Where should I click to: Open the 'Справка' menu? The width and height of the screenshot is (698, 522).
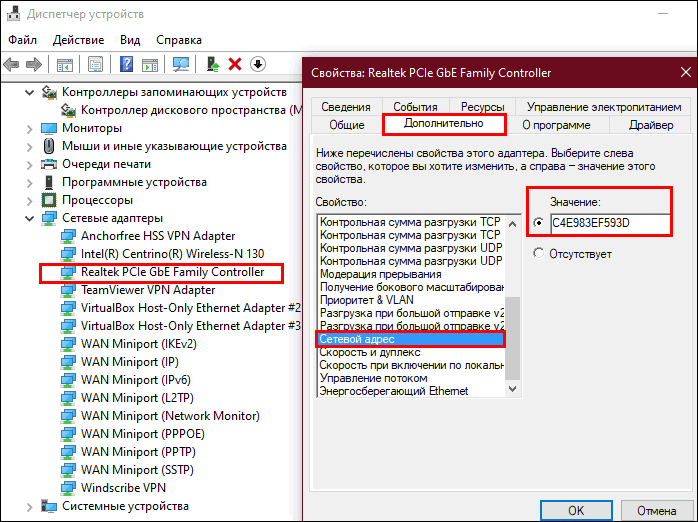[179, 40]
